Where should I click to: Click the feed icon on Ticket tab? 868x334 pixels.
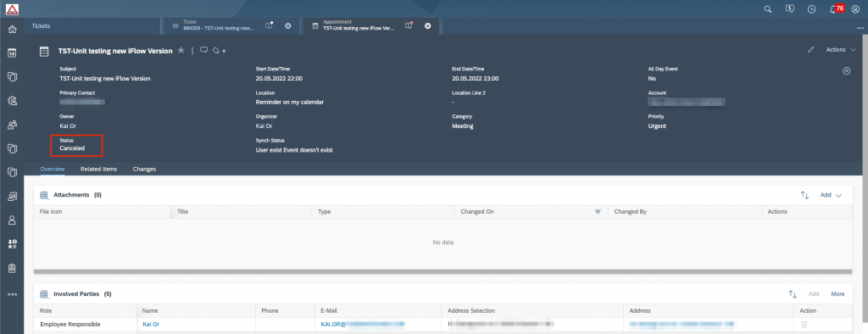coord(269,25)
